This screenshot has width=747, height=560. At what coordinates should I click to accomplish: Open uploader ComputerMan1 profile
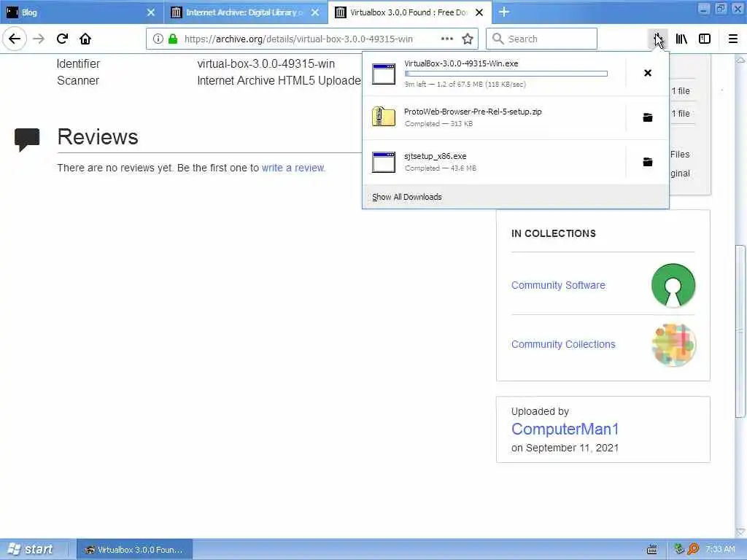point(565,429)
